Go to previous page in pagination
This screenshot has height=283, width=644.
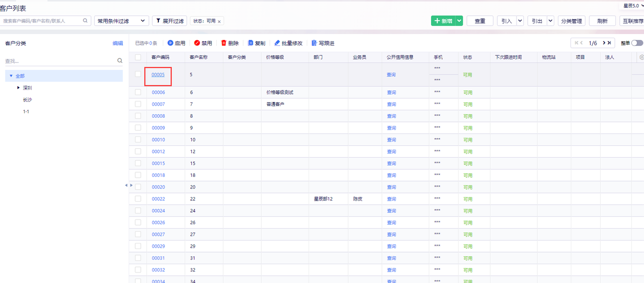(x=582, y=43)
